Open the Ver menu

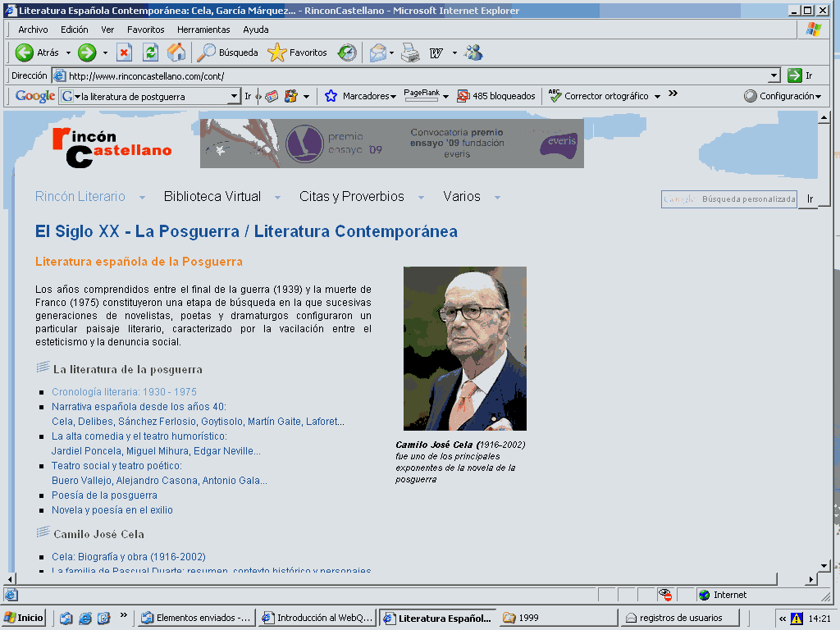click(x=107, y=30)
